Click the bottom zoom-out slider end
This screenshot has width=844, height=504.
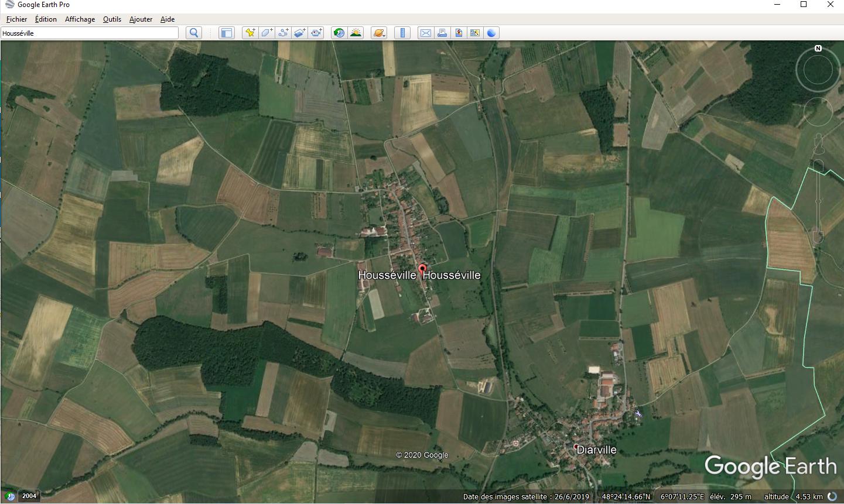[818, 236]
